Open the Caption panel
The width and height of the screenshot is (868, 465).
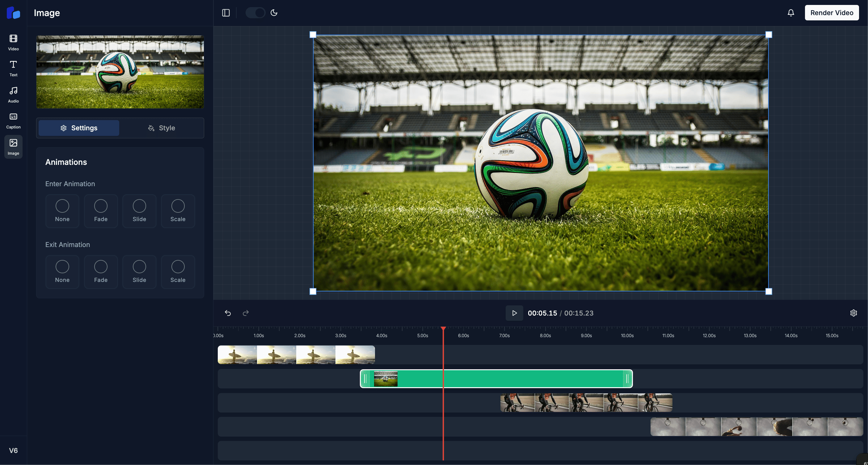(x=13, y=120)
